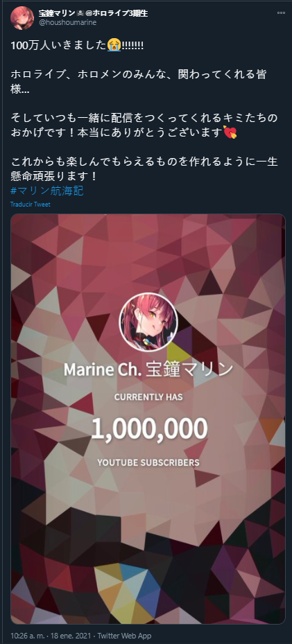Open the 宝鐘マリン profile avatar
The height and width of the screenshot is (644, 292).
(22, 17)
